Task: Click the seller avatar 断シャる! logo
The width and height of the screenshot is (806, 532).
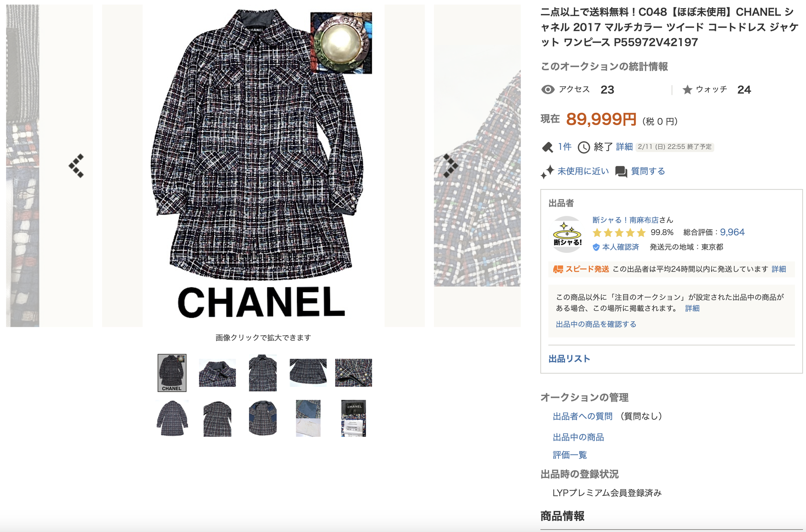Action: (x=567, y=234)
